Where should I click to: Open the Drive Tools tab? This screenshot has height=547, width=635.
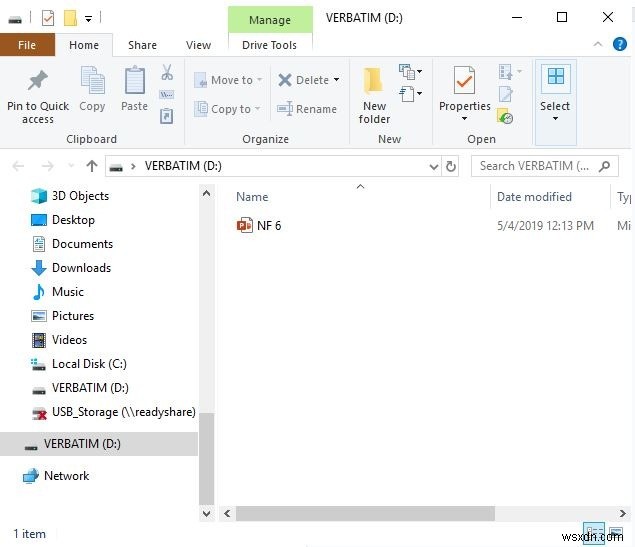(x=269, y=45)
